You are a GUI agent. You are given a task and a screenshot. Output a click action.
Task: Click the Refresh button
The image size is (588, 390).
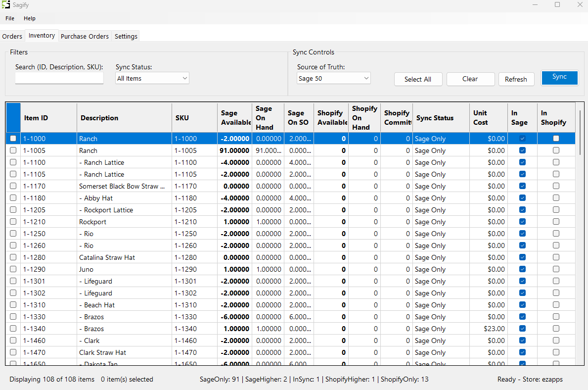point(516,79)
